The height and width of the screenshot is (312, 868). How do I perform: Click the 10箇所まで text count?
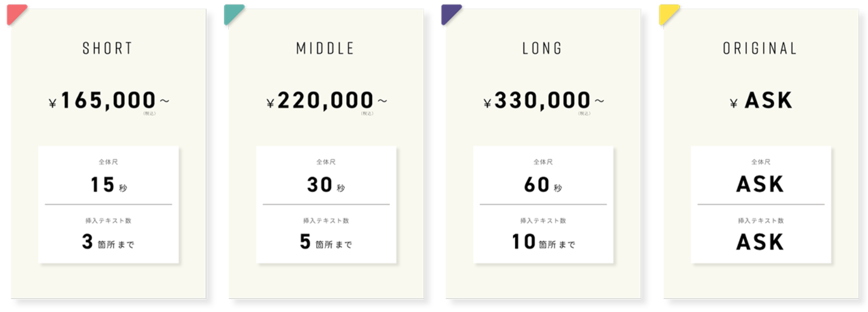[543, 242]
